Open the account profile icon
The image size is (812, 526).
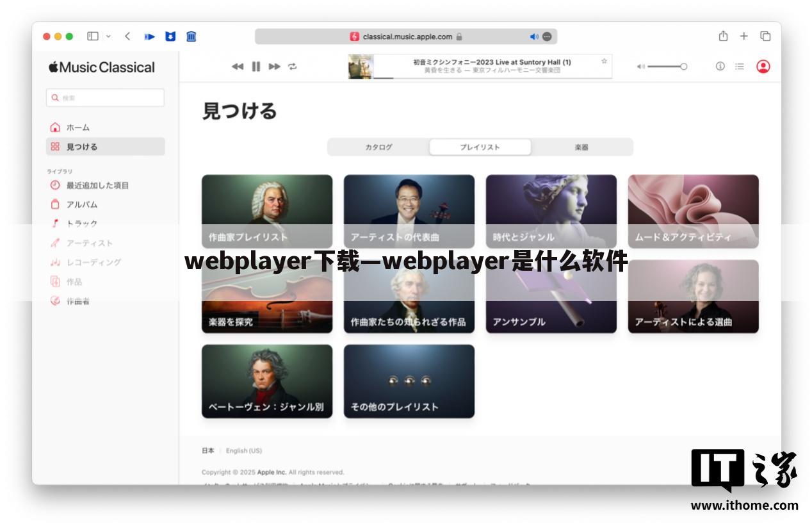click(763, 67)
